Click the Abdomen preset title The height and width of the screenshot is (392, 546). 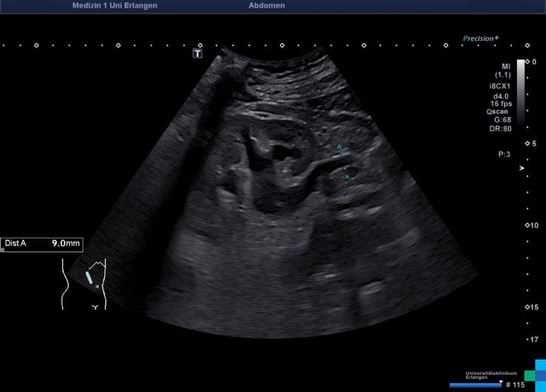tap(266, 6)
